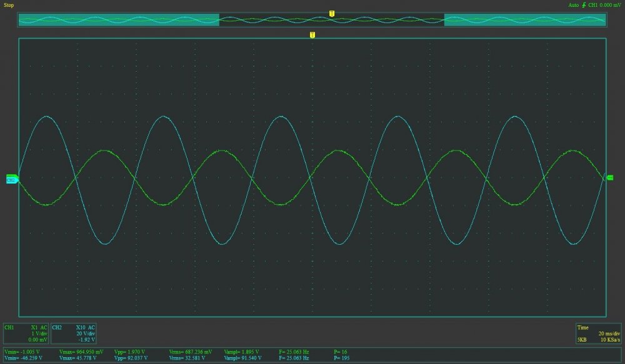625x364 pixels.
Task: Click the Auto trigger mode label
Action: (x=573, y=5)
